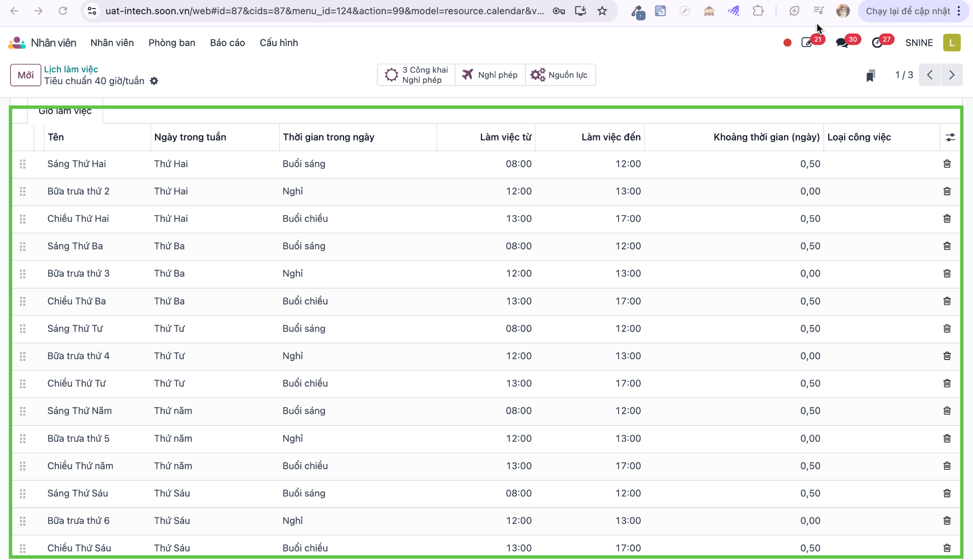Screen dimensions: 973x560
Task: Open column settings adjust icon
Action: pos(950,137)
